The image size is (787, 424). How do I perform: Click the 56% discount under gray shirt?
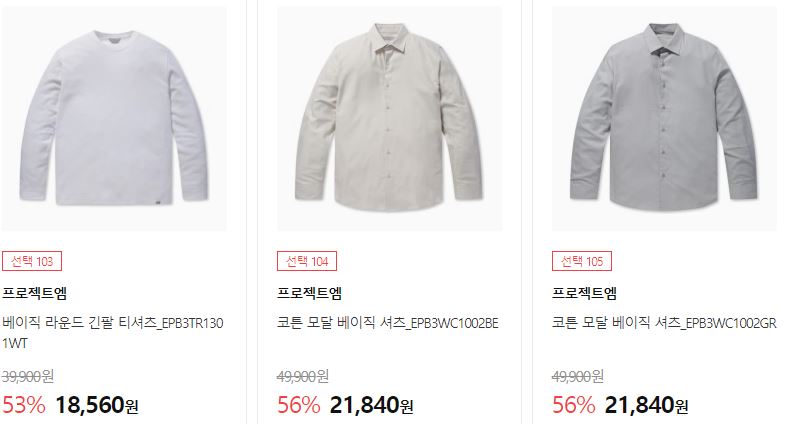click(574, 405)
